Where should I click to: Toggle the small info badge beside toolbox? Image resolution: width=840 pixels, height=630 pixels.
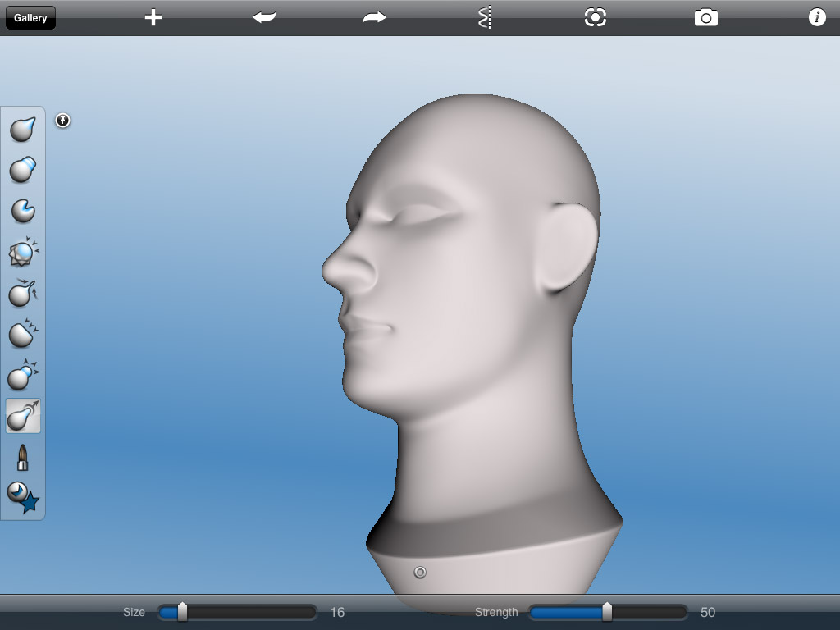pyautogui.click(x=63, y=120)
